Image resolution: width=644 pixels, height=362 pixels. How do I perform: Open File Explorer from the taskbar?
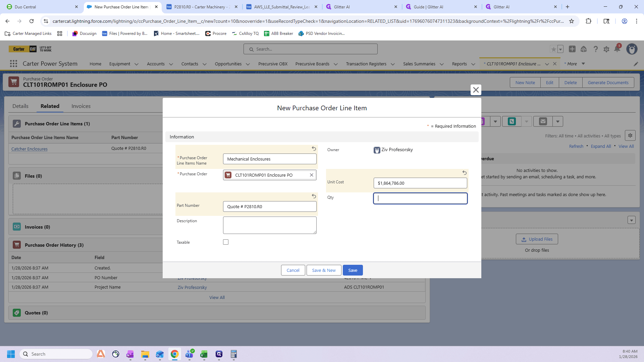(x=145, y=354)
